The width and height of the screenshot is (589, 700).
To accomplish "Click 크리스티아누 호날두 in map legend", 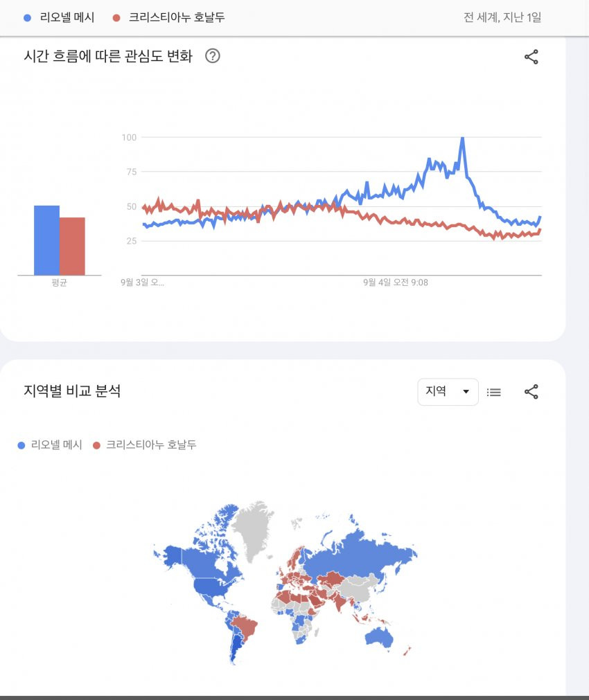I will [151, 445].
